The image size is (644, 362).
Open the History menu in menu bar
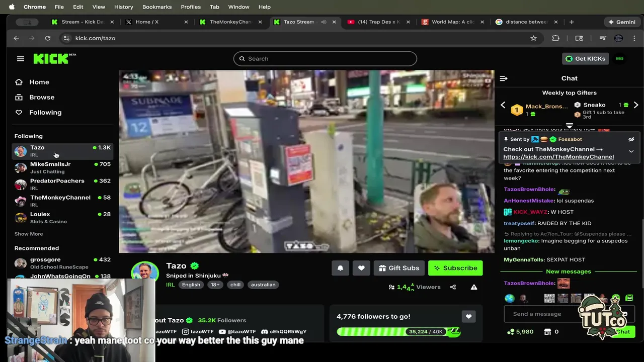tap(123, 7)
